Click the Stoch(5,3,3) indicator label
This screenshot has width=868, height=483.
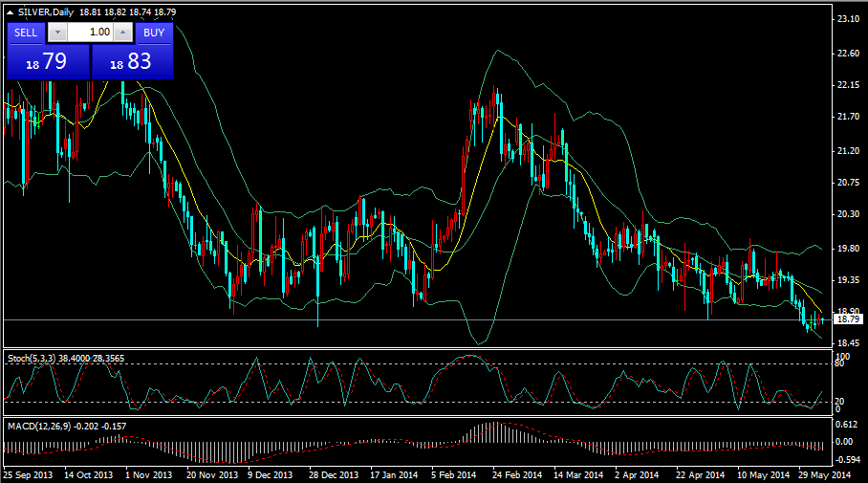point(32,359)
